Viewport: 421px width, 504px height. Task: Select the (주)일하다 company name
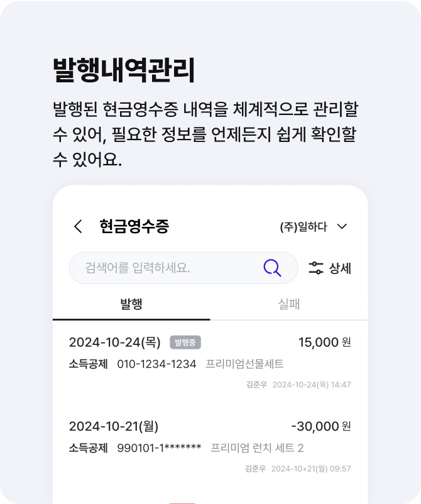click(303, 227)
